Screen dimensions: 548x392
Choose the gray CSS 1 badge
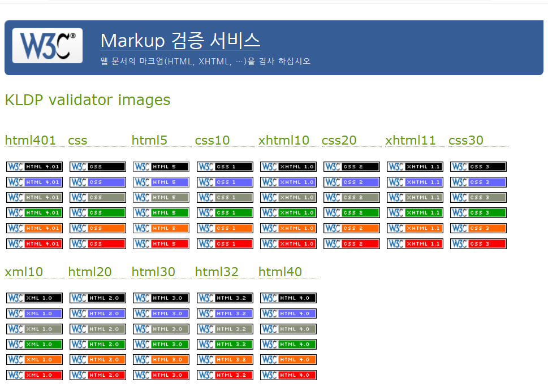point(225,198)
